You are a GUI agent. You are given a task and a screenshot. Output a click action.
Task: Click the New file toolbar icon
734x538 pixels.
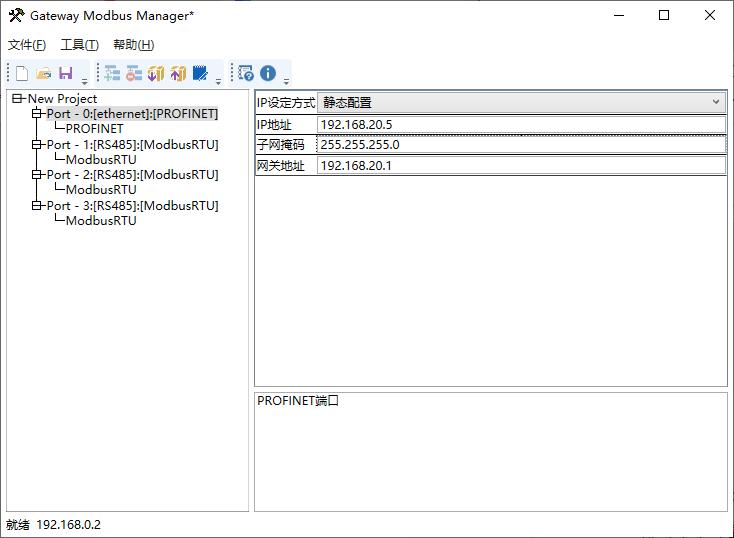[x=22, y=73]
